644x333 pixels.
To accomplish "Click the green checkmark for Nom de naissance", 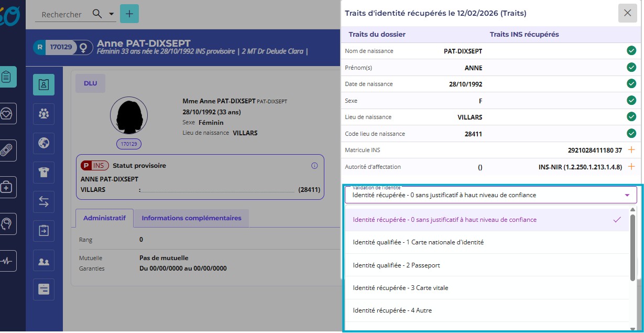I will [631, 51].
